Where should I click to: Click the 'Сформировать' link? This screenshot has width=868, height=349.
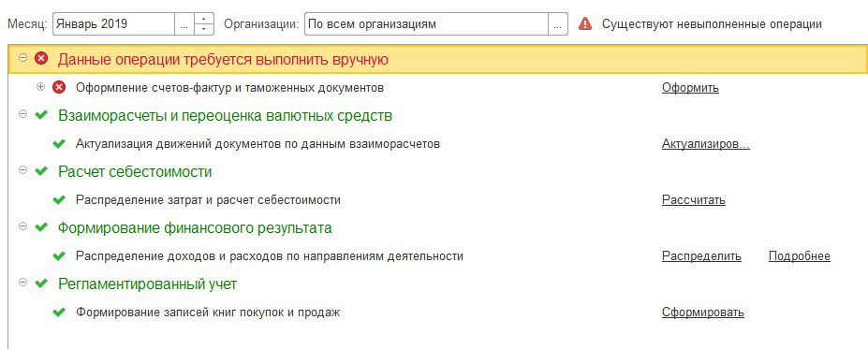(x=703, y=312)
